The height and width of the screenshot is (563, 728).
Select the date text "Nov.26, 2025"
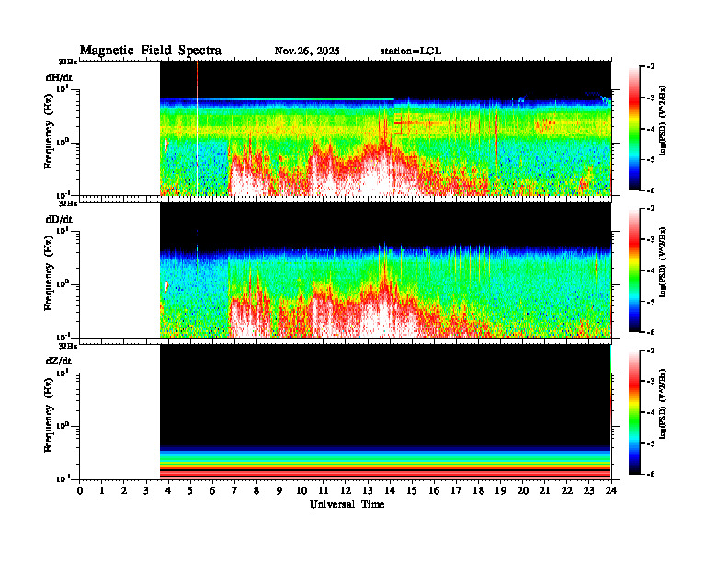307,52
